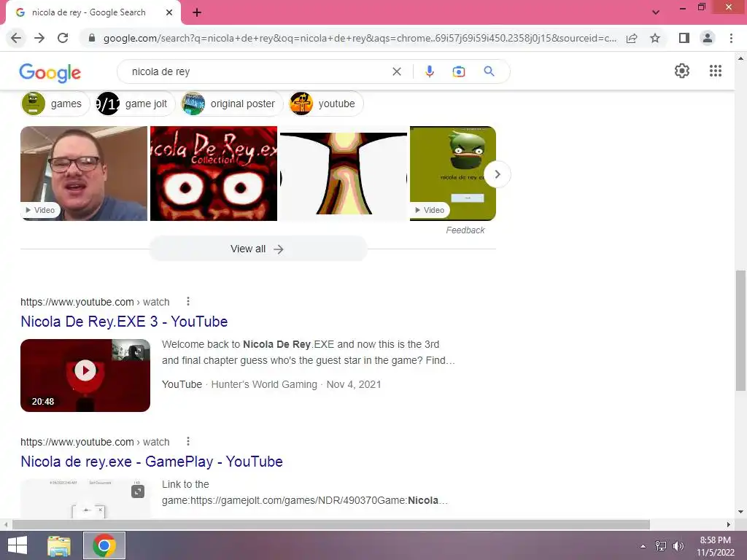
Task: Open the Google apps grid
Action: point(715,71)
